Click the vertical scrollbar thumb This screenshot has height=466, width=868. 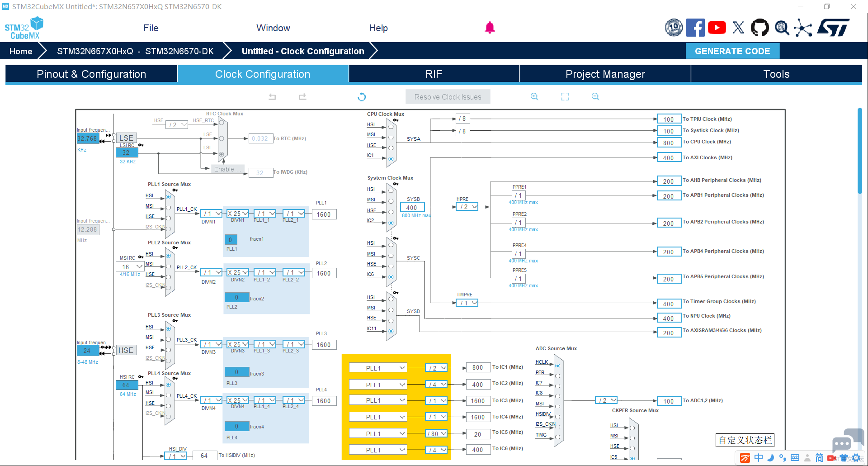tap(860, 150)
